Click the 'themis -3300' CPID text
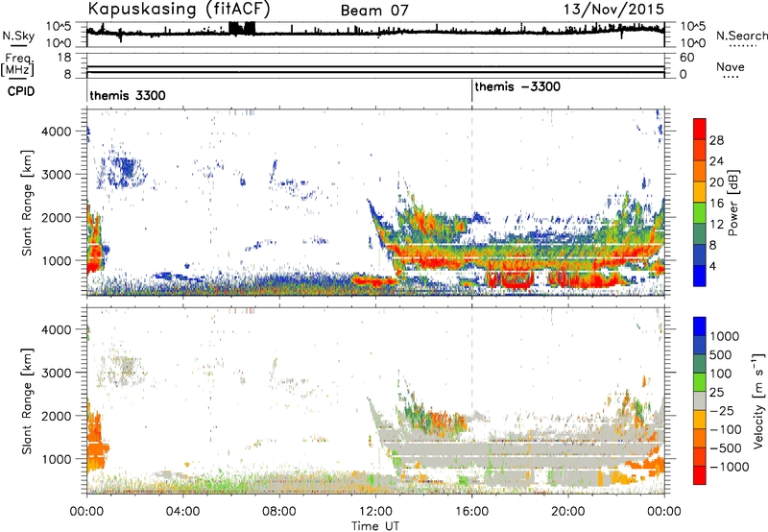Image resolution: width=768 pixels, height=532 pixels. point(517,86)
